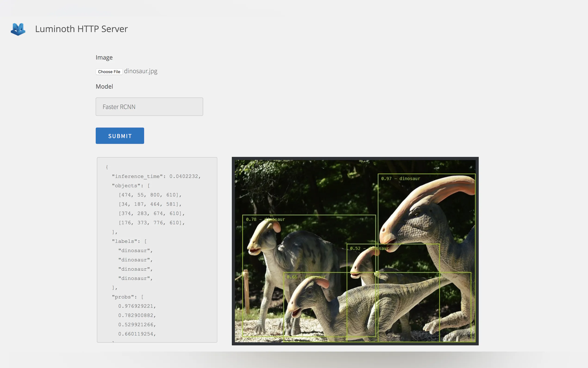Click the Image field label
The image size is (588, 368).
104,57
